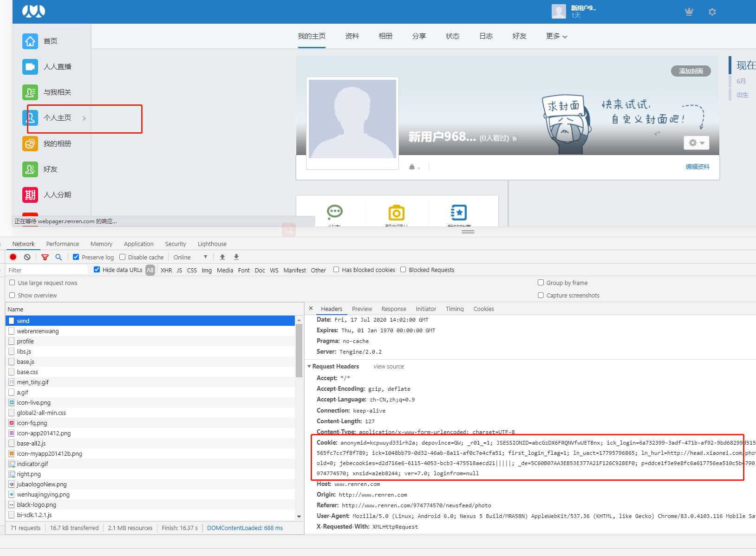Click the All filter button
The width and height of the screenshot is (756, 556).
[x=150, y=270]
